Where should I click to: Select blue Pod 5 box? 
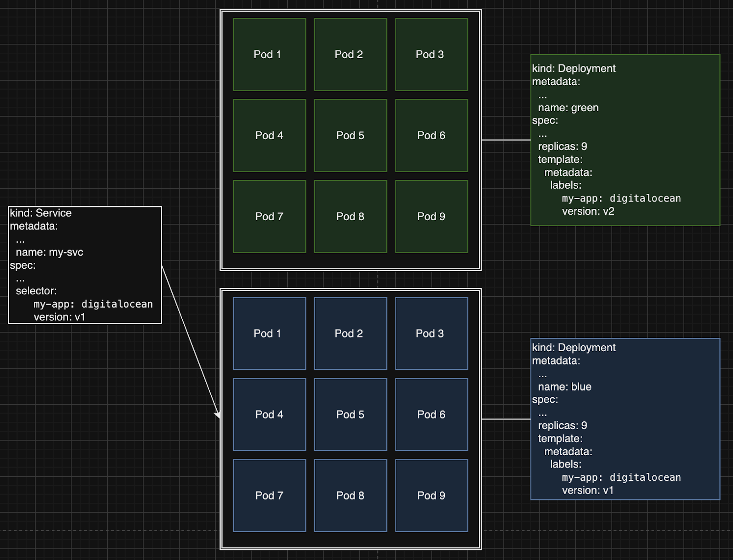(350, 414)
